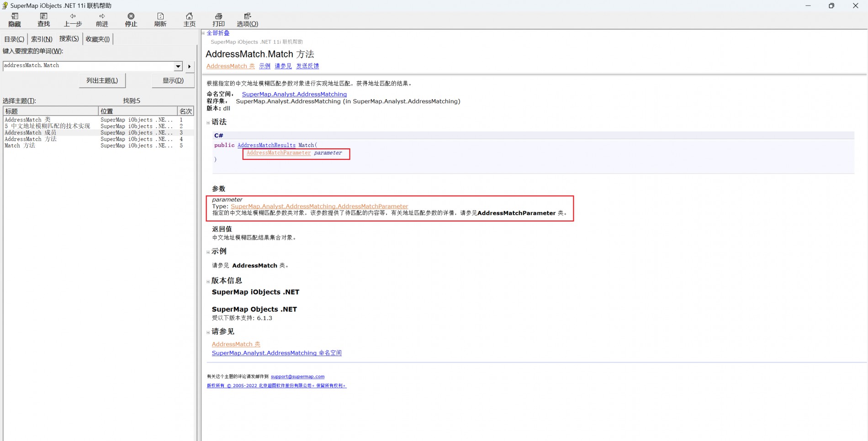Switch to the 索引(N) tab

point(42,39)
